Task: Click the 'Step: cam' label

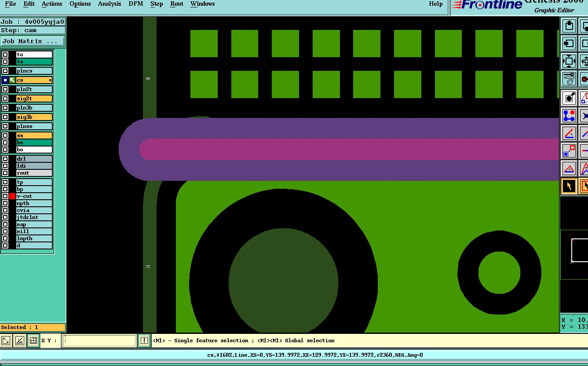Action: pyautogui.click(x=33, y=30)
